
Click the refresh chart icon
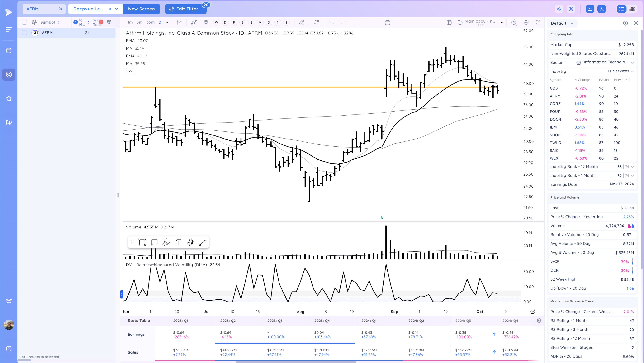click(317, 23)
